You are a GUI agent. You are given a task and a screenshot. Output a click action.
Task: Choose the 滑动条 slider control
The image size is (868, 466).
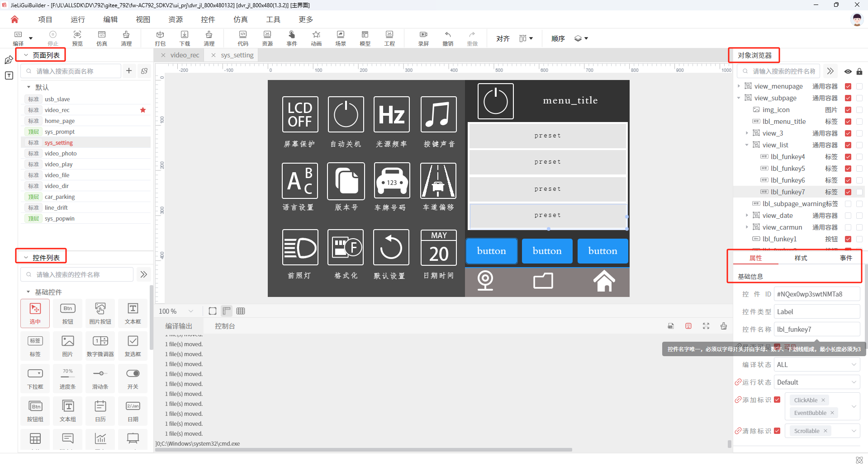tap(100, 378)
